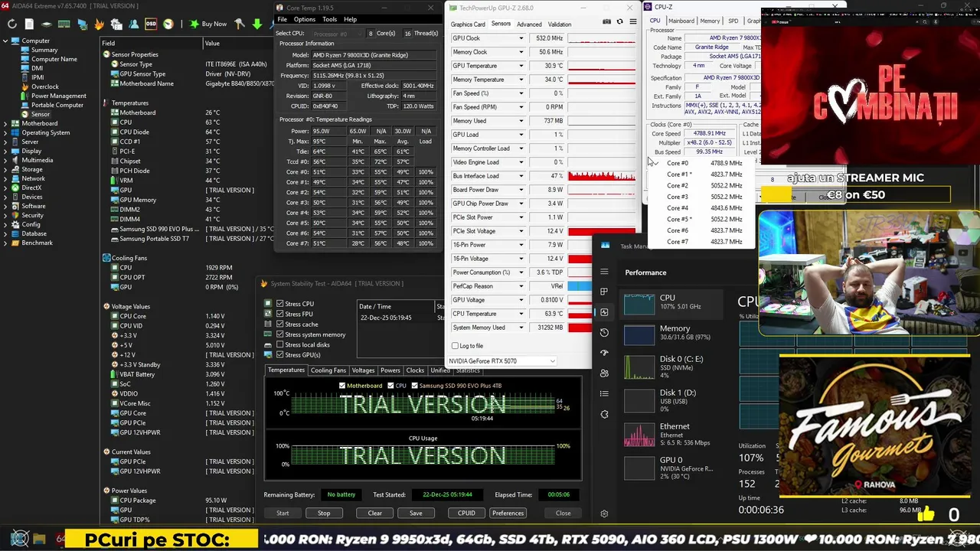The height and width of the screenshot is (551, 980).
Task: Click Save button in Stability Test
Action: (416, 514)
